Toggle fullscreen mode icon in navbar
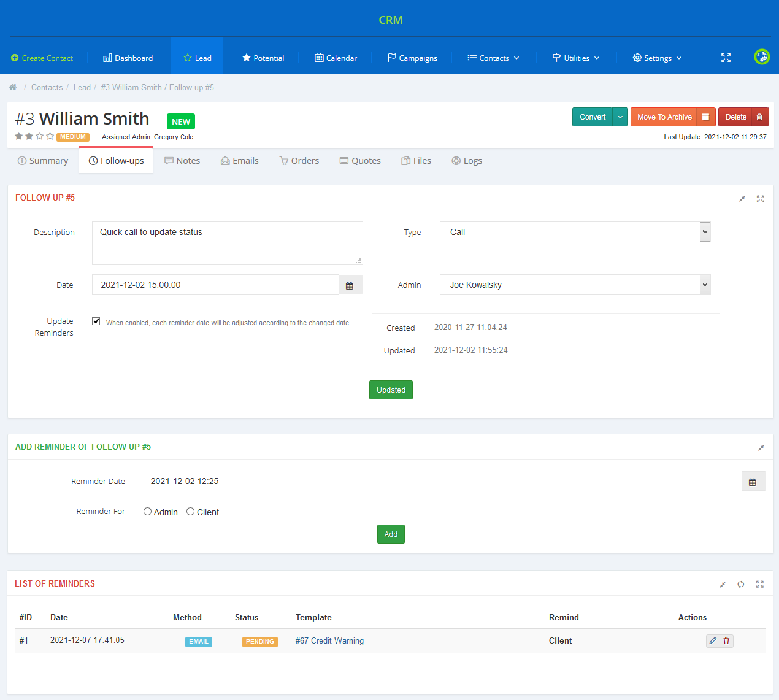Viewport: 779px width, 700px height. coord(726,58)
